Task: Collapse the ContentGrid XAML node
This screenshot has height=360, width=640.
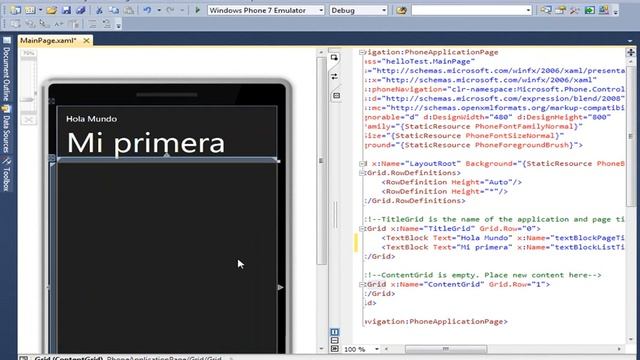Action: [x=362, y=284]
